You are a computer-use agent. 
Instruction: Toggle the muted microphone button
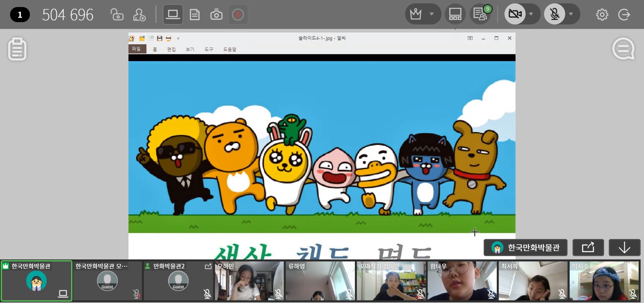555,14
